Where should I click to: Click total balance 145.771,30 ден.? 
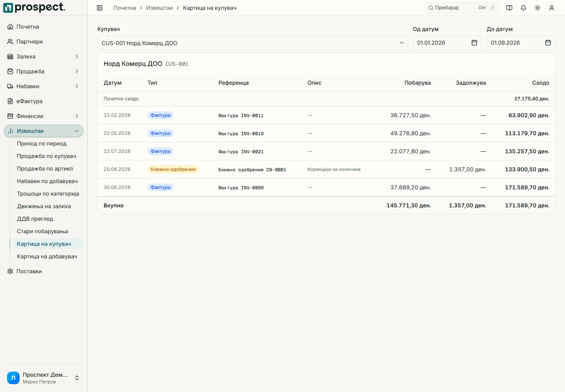point(408,205)
